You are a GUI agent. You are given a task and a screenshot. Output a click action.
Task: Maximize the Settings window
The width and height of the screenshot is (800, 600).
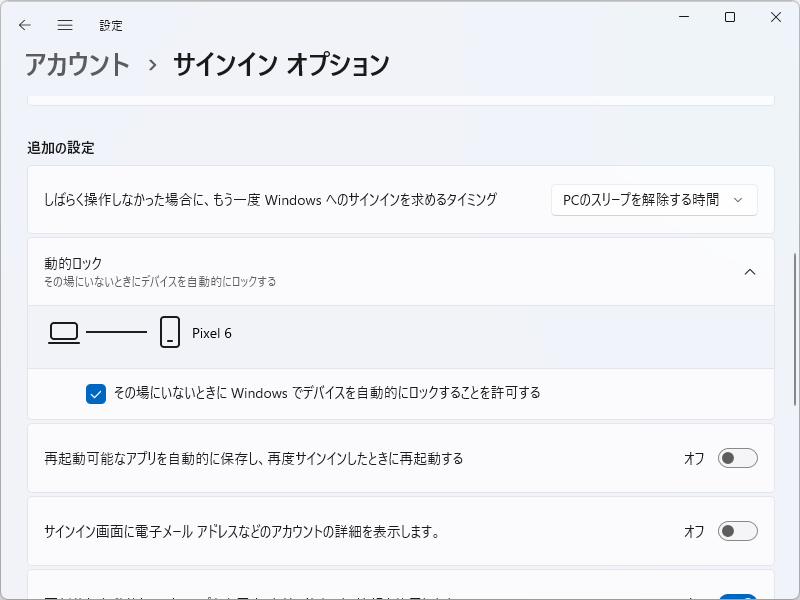click(729, 17)
